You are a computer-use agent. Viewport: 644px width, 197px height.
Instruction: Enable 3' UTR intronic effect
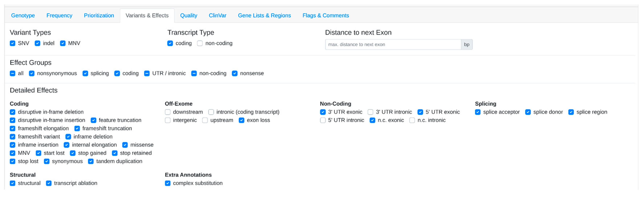point(370,112)
